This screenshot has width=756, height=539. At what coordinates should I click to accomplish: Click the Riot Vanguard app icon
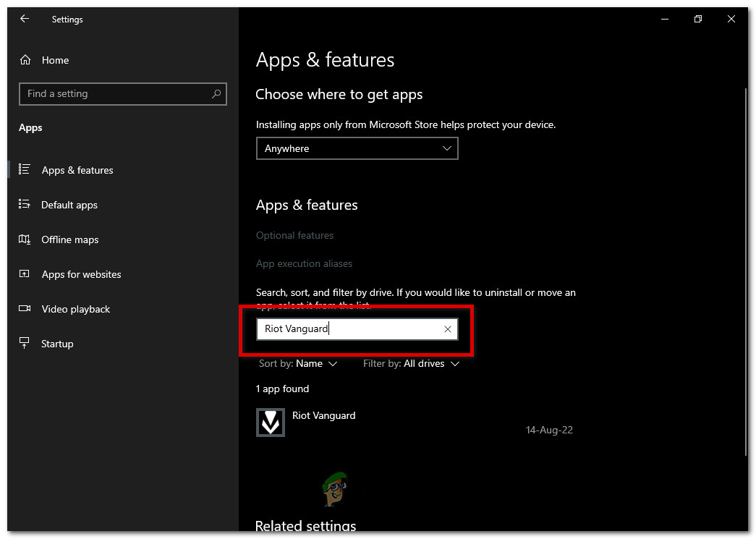pos(270,422)
